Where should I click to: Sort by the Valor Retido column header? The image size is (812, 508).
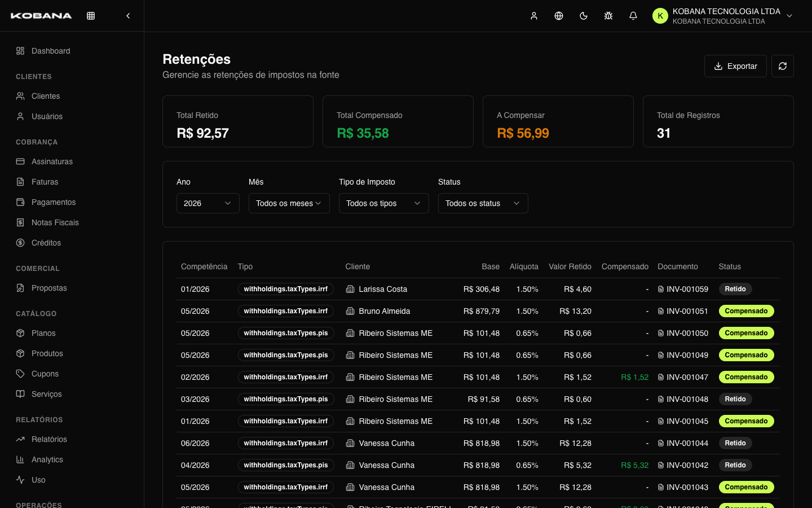coord(570,266)
